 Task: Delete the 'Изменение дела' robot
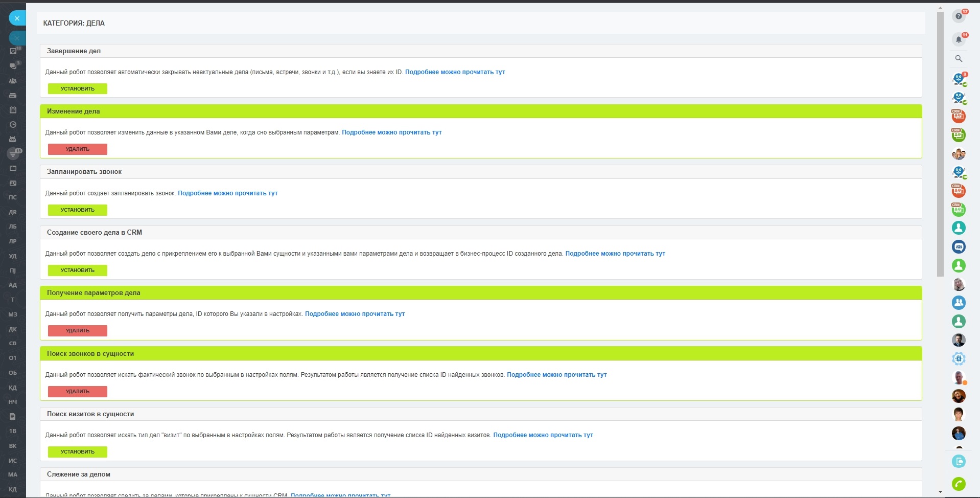coord(78,149)
